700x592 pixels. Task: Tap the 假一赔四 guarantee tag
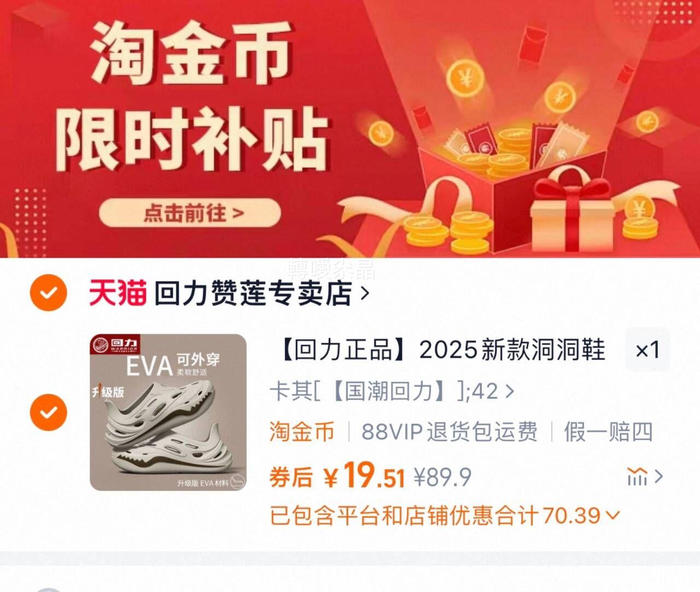(608, 432)
